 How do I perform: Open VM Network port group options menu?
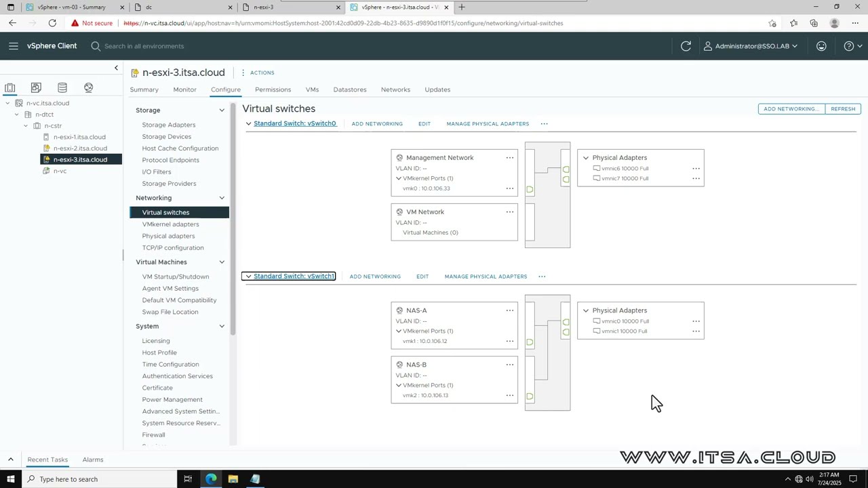[x=509, y=212]
